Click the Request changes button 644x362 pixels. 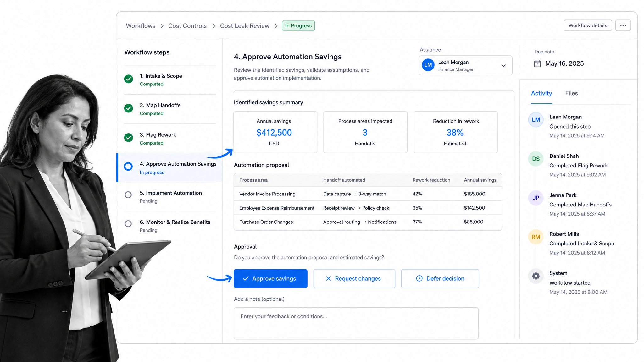tap(354, 278)
